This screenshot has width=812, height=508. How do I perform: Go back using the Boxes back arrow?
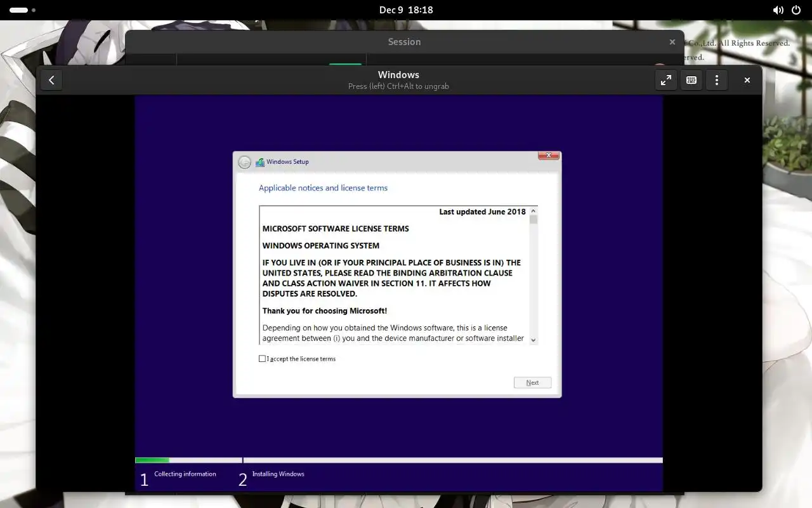51,80
